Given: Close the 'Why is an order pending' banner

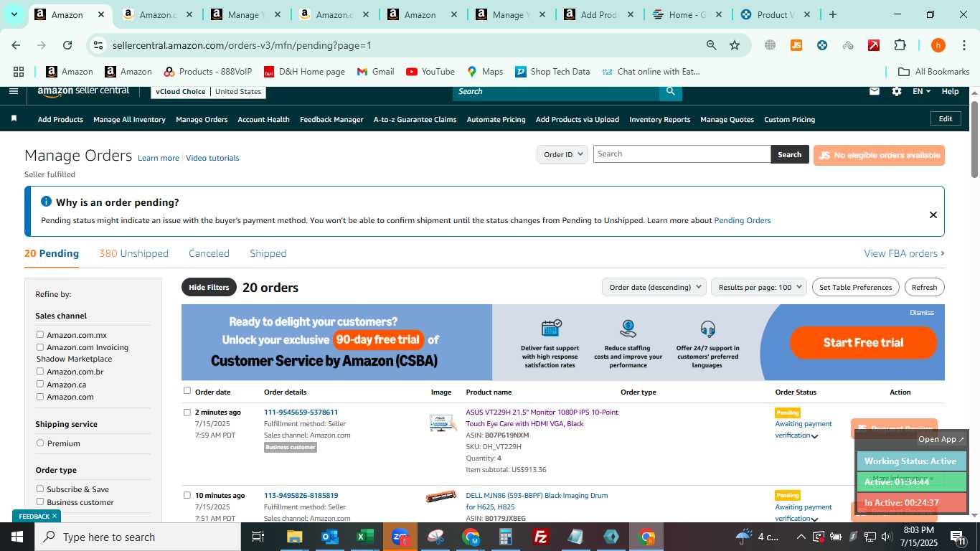Looking at the screenshot, I should [933, 215].
